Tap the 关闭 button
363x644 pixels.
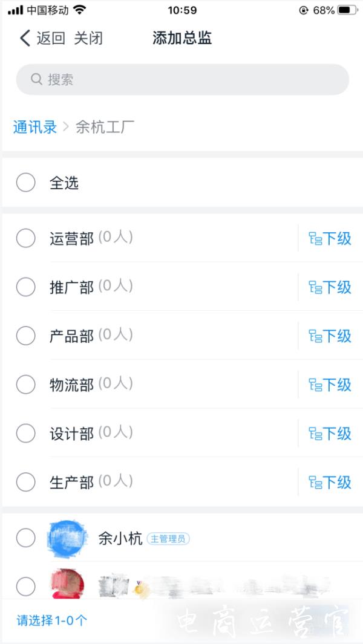coord(88,39)
